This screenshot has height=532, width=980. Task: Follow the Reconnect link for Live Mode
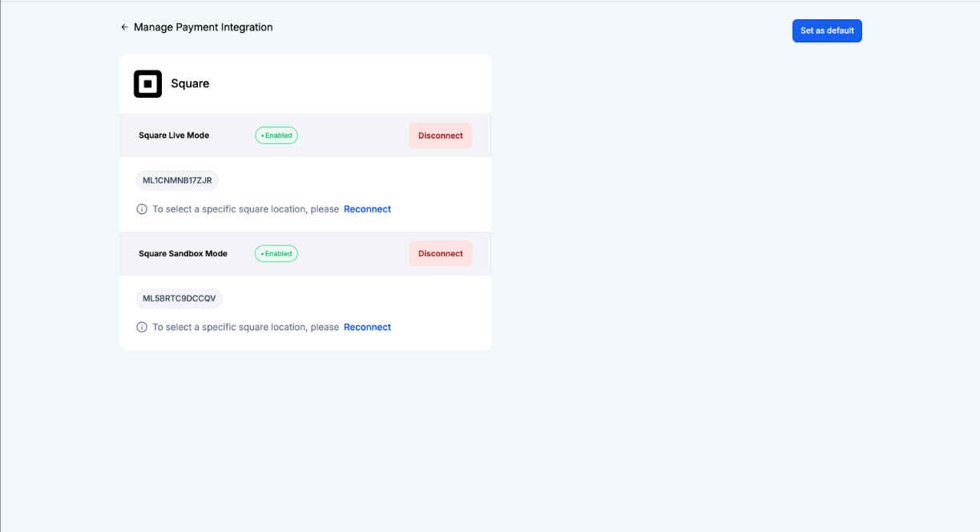pyautogui.click(x=367, y=209)
